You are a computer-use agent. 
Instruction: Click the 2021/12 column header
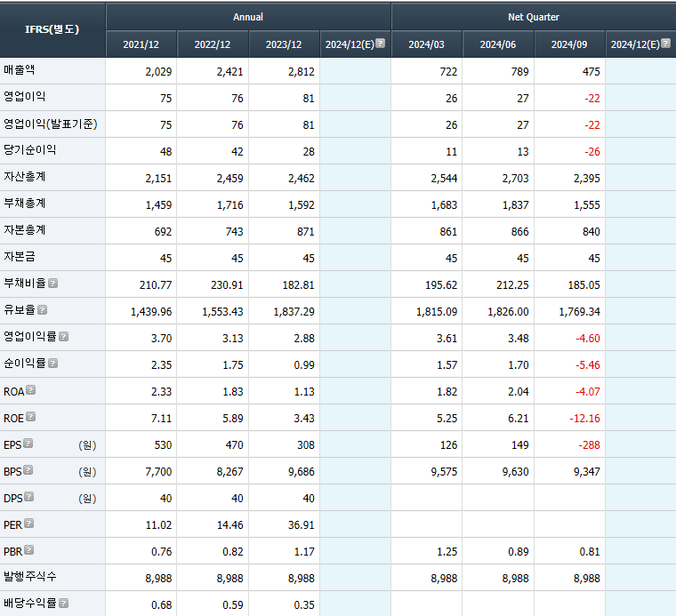tap(141, 44)
